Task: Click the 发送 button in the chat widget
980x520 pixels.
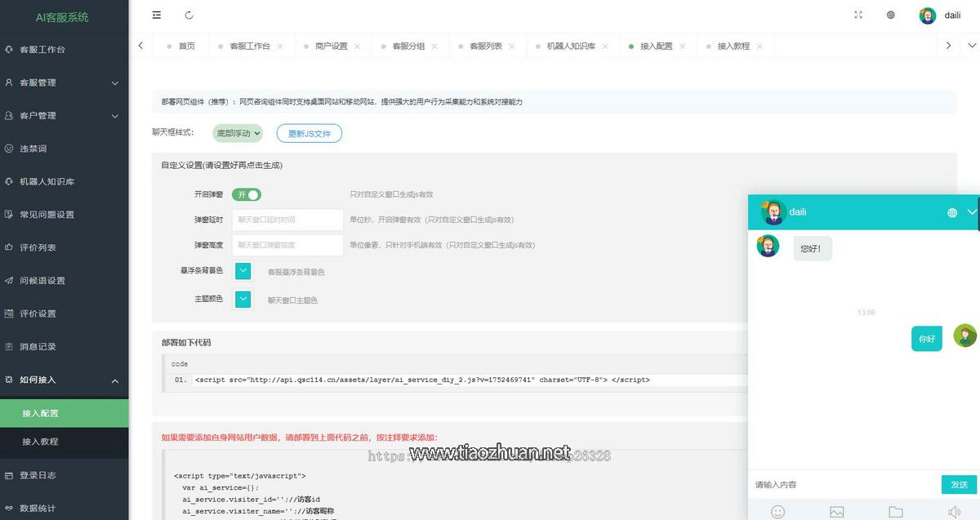Action: (959, 484)
